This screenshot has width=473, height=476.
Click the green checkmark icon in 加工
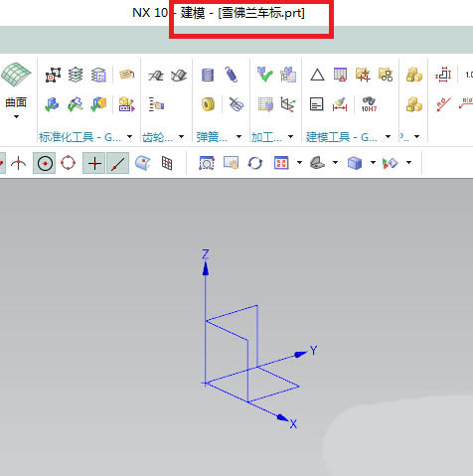[264, 75]
